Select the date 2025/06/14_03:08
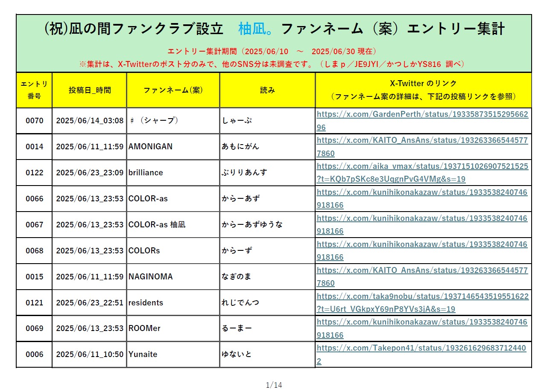 pyautogui.click(x=90, y=121)
